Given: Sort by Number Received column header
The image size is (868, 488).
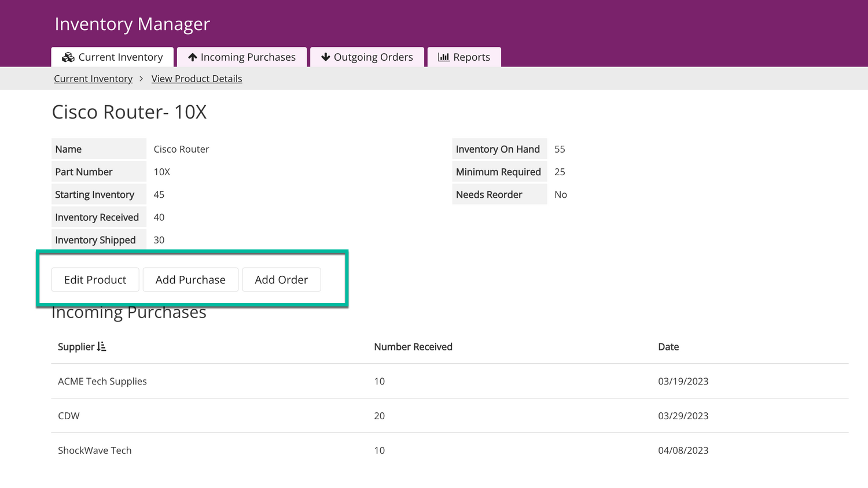Looking at the screenshot, I should (x=413, y=347).
